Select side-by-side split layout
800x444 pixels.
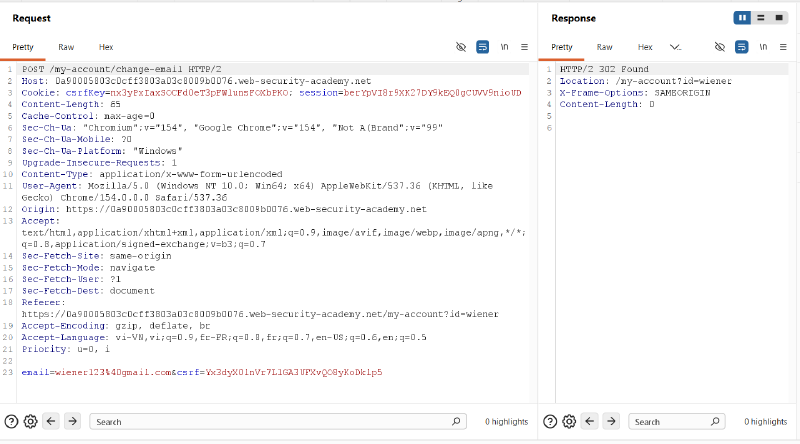(x=742, y=18)
